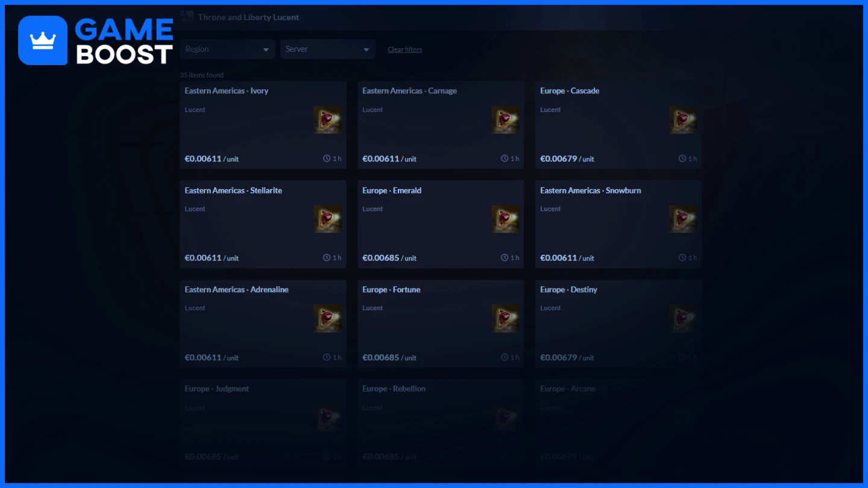Click the €0.00611 price on the Stellarite card
Image resolution: width=868 pixels, height=488 pixels.
(203, 258)
